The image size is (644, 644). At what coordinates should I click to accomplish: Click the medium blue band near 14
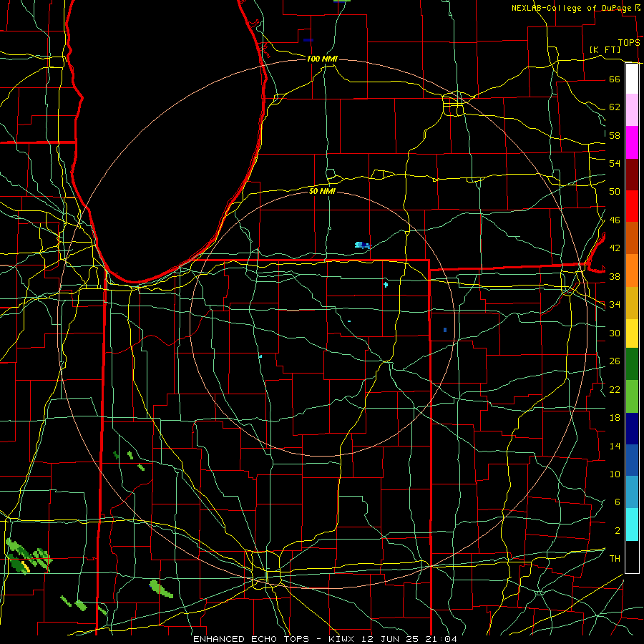pyautogui.click(x=632, y=460)
